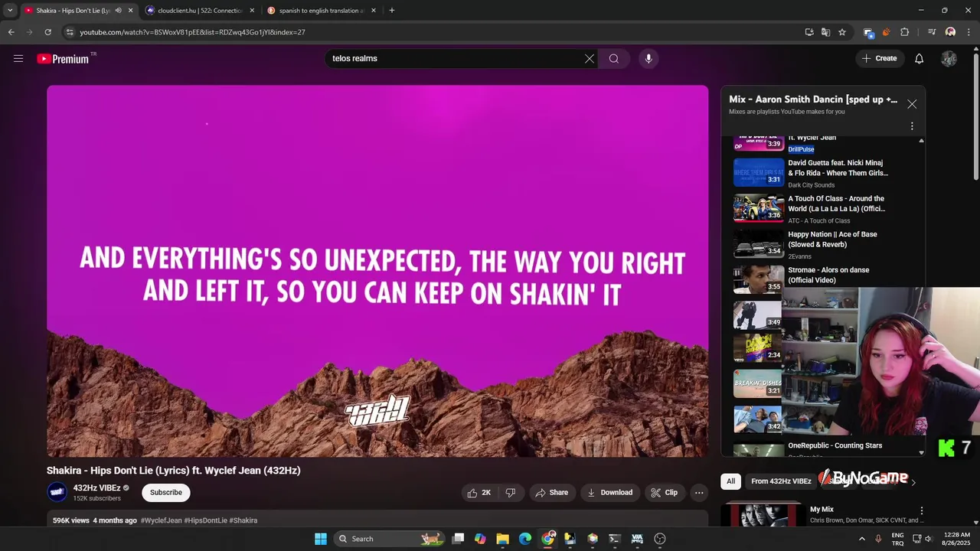Open browser extensions puzzle icon
Screen dimensions: 980x551
[905, 32]
